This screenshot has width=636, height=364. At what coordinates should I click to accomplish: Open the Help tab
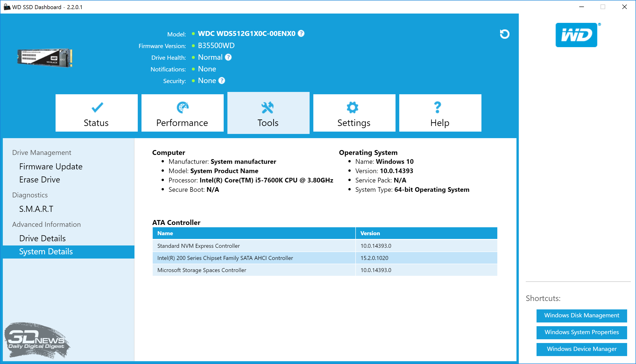pyautogui.click(x=440, y=113)
